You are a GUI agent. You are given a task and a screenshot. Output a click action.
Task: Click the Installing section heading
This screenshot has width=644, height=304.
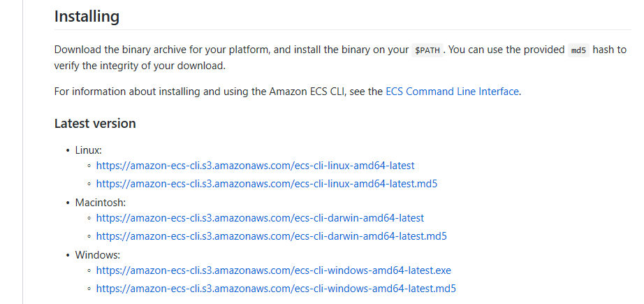click(87, 15)
